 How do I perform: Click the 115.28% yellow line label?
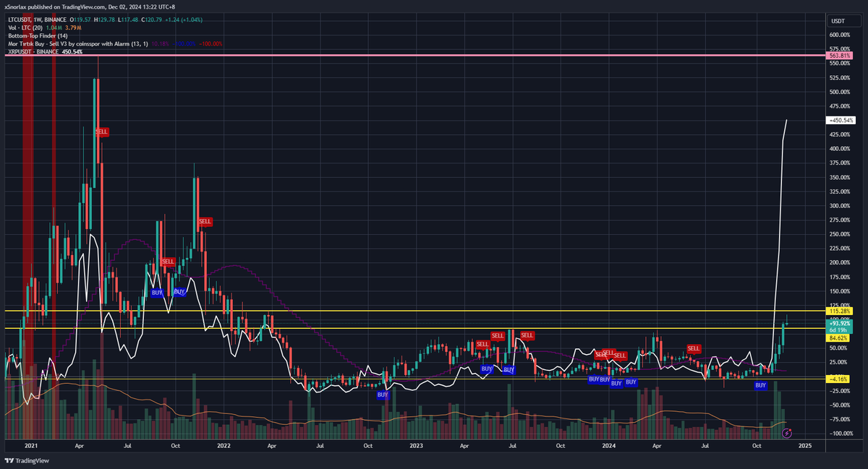coord(838,311)
